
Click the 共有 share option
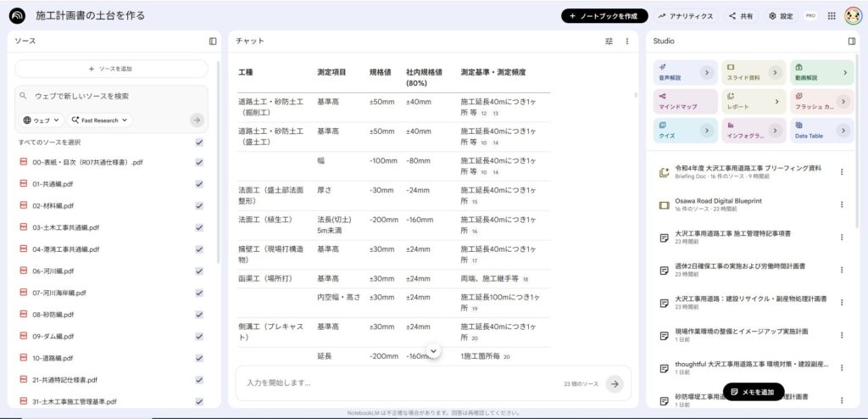[740, 16]
